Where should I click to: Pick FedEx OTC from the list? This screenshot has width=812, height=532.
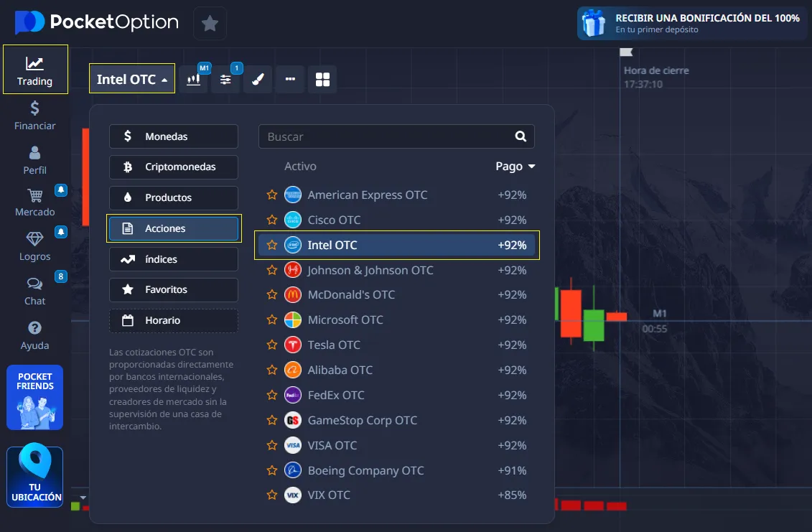click(x=397, y=395)
